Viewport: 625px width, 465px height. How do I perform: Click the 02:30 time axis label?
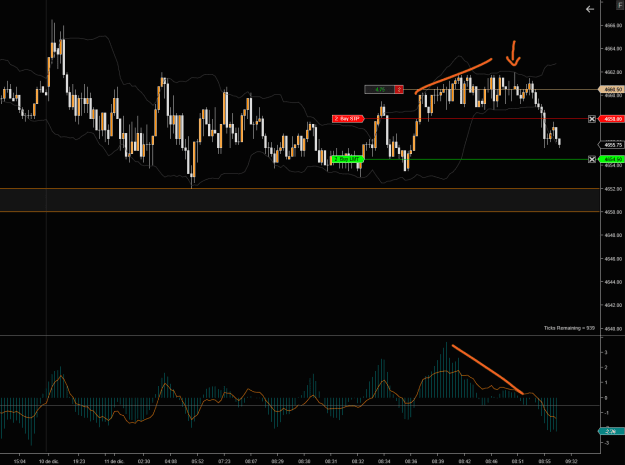coord(144,461)
